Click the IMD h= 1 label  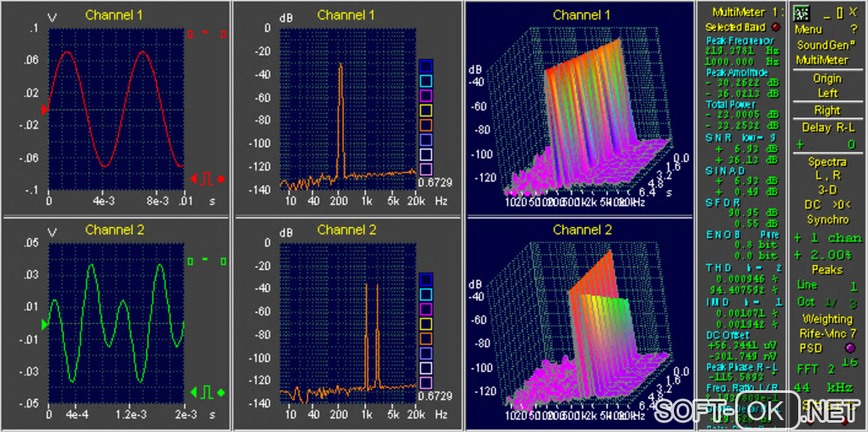[x=742, y=301]
